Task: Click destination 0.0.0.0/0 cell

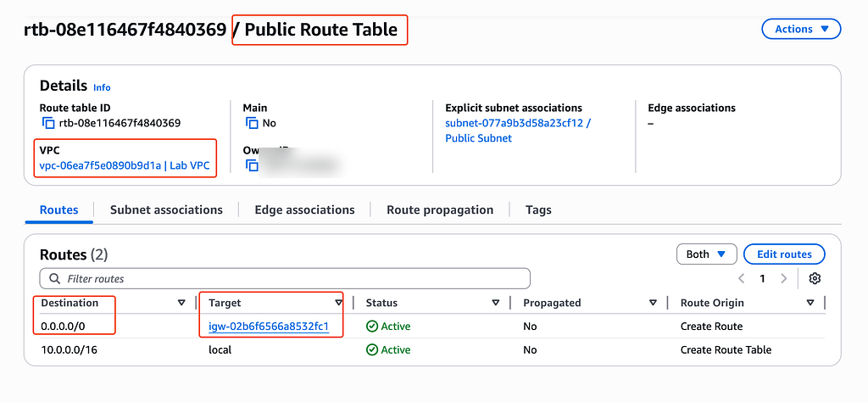Action: (63, 327)
